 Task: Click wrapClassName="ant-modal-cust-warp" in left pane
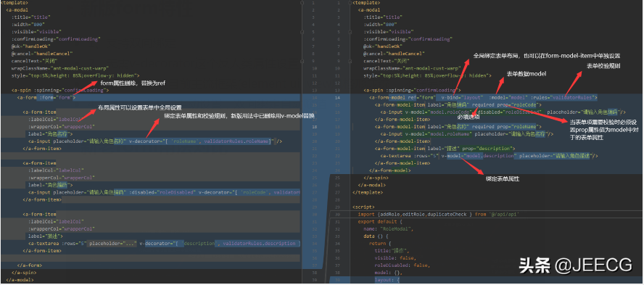coord(59,68)
